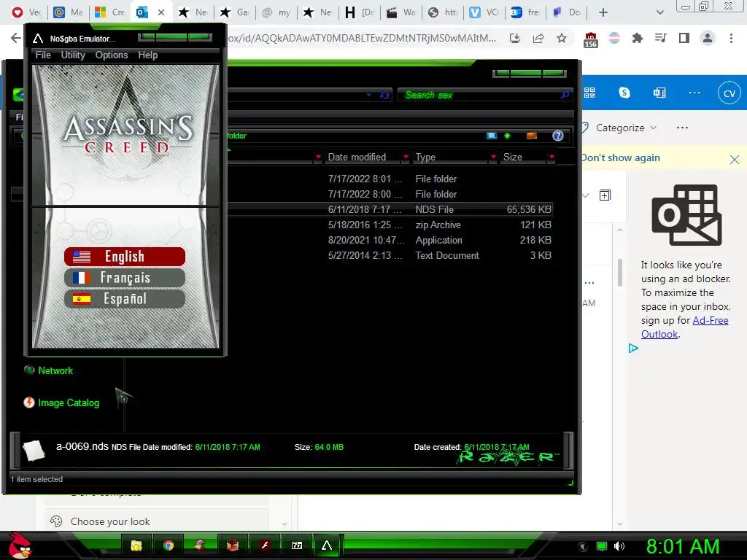Viewport: 747px width, 560px height.
Task: Open the CV account manager in Outlook
Action: coord(729,93)
